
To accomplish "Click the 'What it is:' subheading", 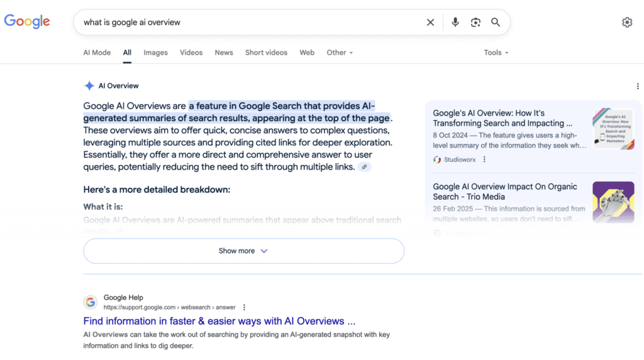I will coord(103,207).
